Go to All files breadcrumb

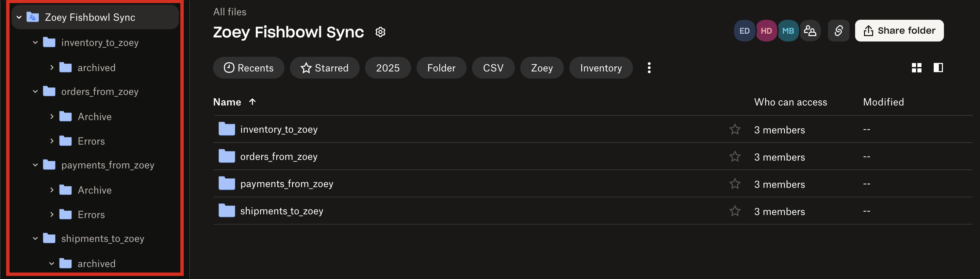coord(229,12)
